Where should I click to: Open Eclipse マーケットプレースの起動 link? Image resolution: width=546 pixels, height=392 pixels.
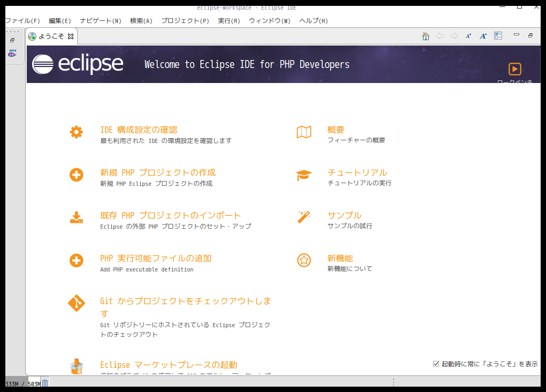click(169, 365)
